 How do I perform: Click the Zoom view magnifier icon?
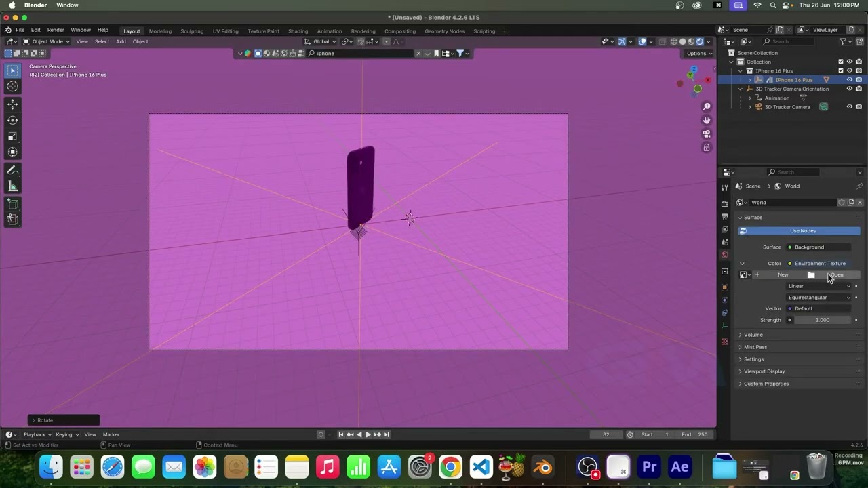coord(706,107)
